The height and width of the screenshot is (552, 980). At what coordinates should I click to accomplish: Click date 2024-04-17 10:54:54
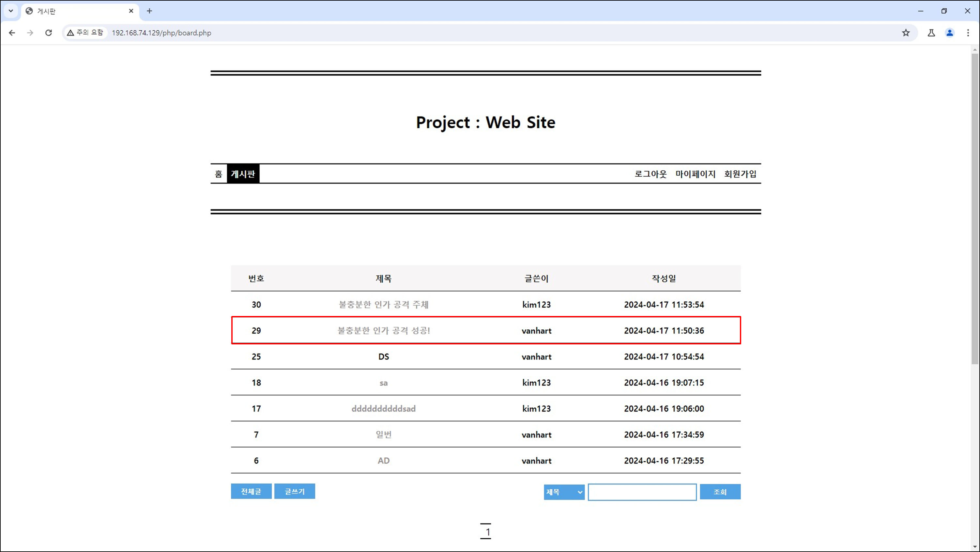664,357
